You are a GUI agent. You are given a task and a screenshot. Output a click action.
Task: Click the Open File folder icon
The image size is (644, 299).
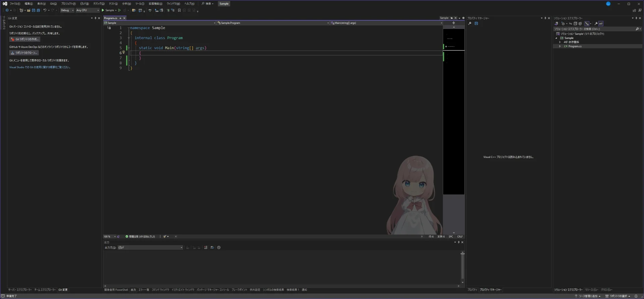coord(29,10)
